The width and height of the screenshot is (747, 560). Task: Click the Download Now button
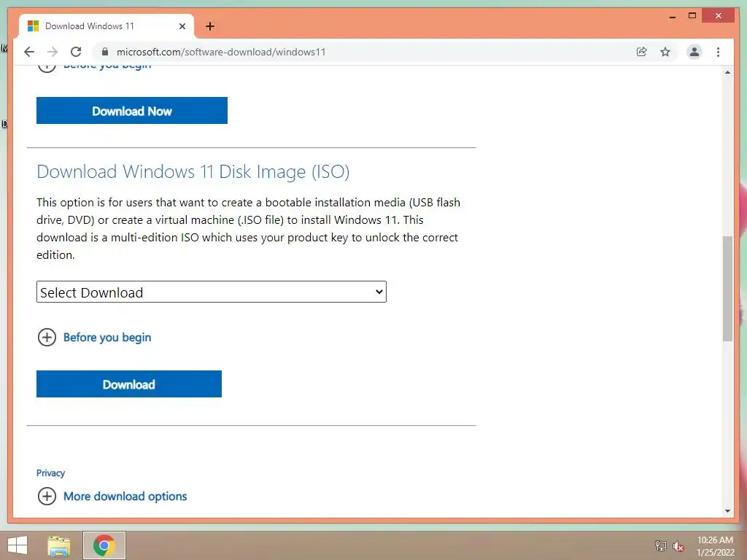tap(132, 111)
